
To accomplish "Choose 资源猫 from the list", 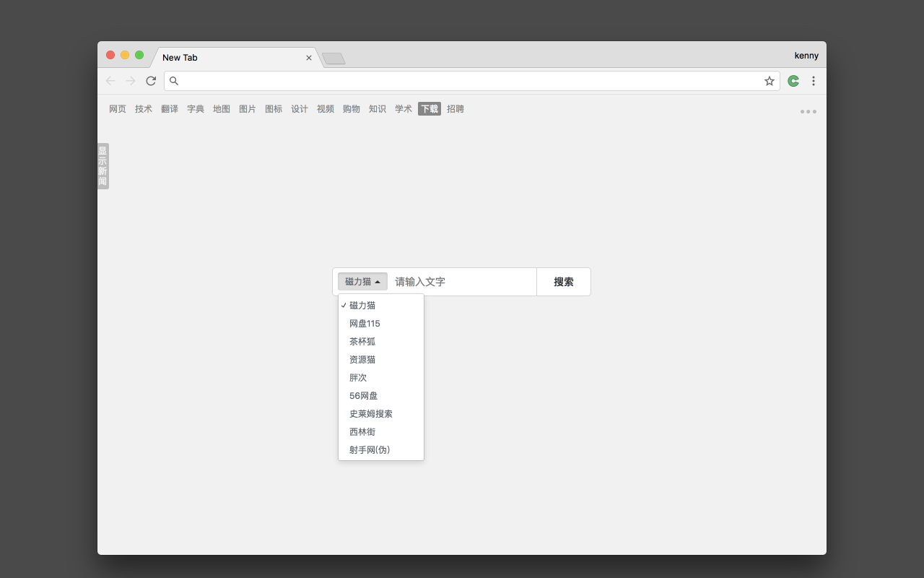I will tap(381, 360).
